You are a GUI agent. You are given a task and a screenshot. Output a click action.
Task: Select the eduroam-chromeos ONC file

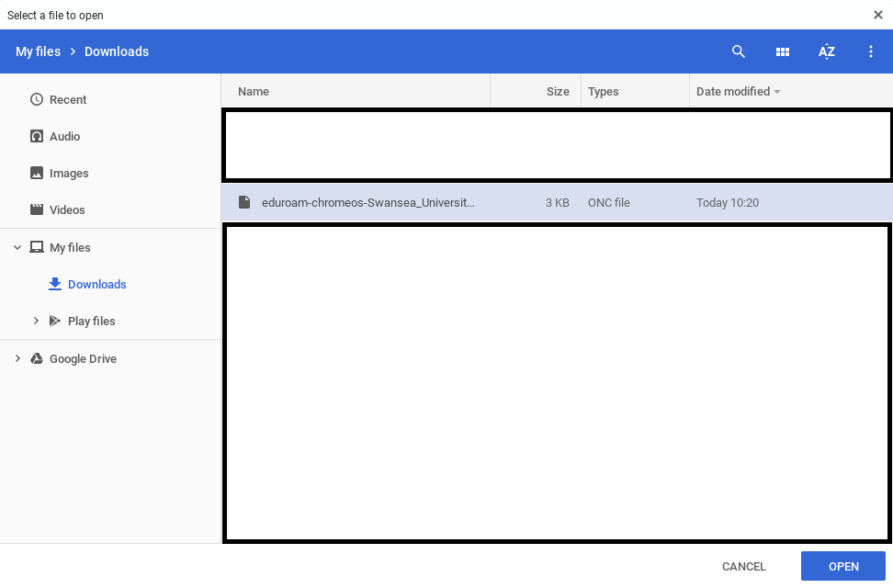tap(367, 202)
